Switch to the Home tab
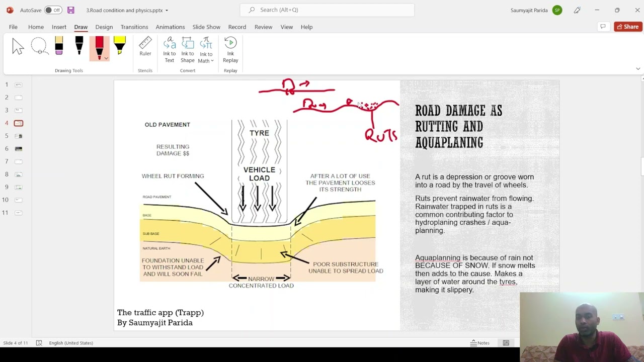The image size is (644, 362). click(x=36, y=27)
